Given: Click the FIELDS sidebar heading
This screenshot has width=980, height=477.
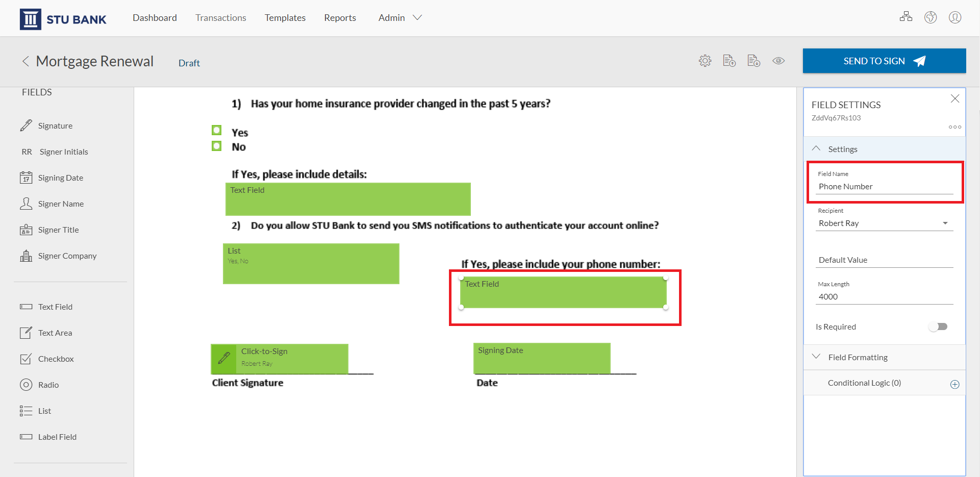Looking at the screenshot, I should coord(37,92).
